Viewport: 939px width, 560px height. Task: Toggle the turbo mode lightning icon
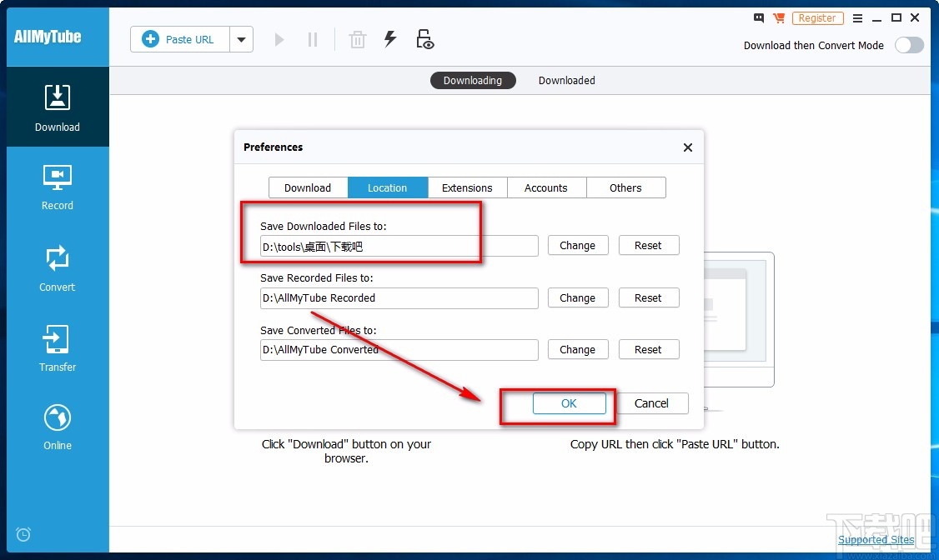(390, 39)
